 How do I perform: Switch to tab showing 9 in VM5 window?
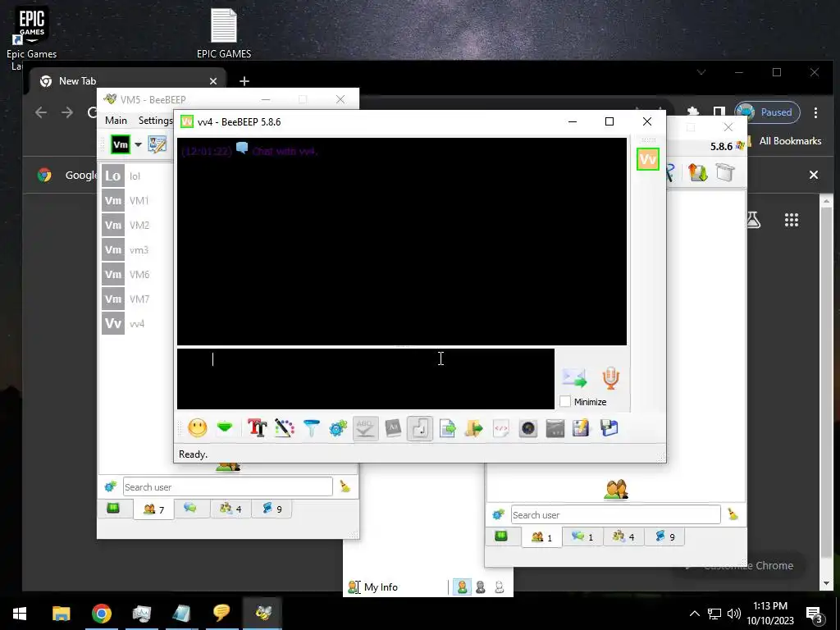click(272, 509)
